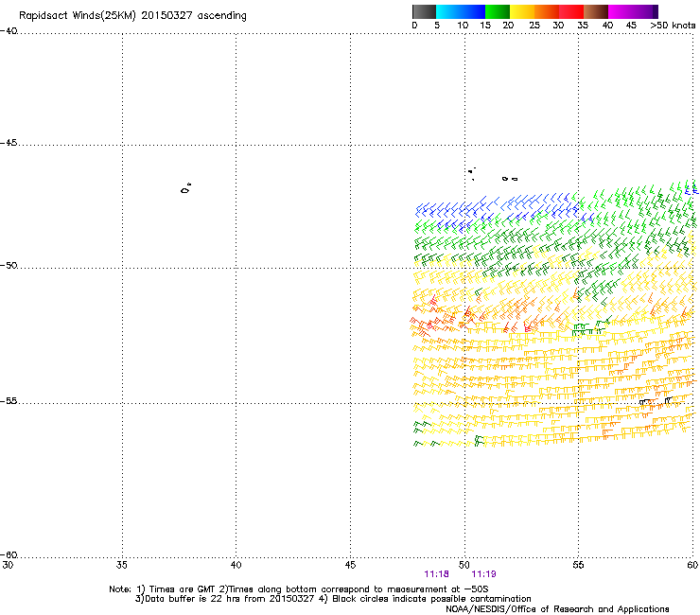Click the island cluster just right of longitude 50
This screenshot has height=615, width=700.
pyautogui.click(x=471, y=173)
